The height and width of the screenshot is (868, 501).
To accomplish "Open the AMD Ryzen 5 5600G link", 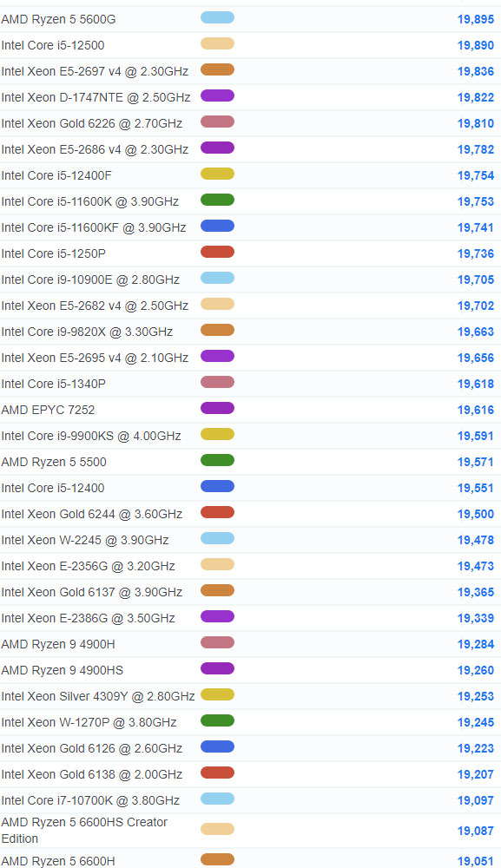I will [58, 19].
